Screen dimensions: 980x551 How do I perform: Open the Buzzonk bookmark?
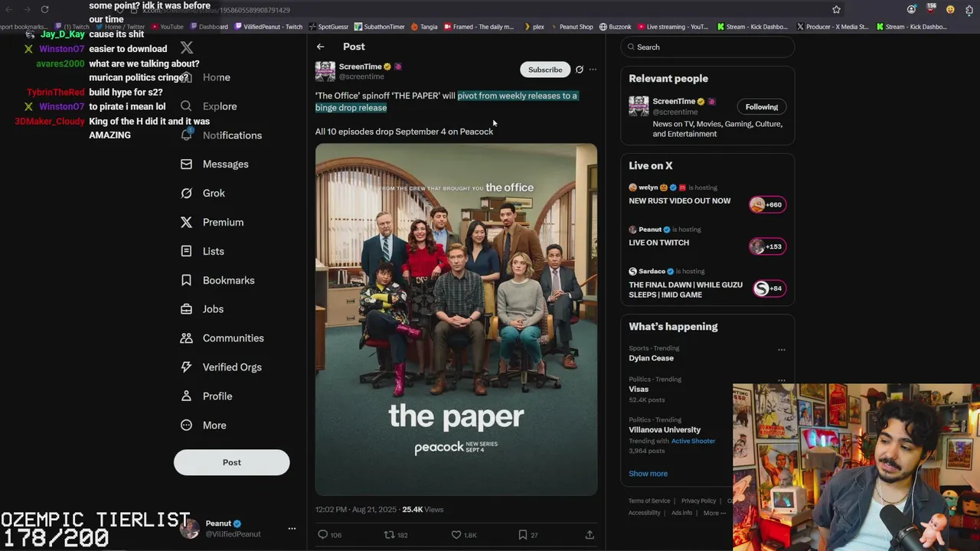[x=615, y=27]
